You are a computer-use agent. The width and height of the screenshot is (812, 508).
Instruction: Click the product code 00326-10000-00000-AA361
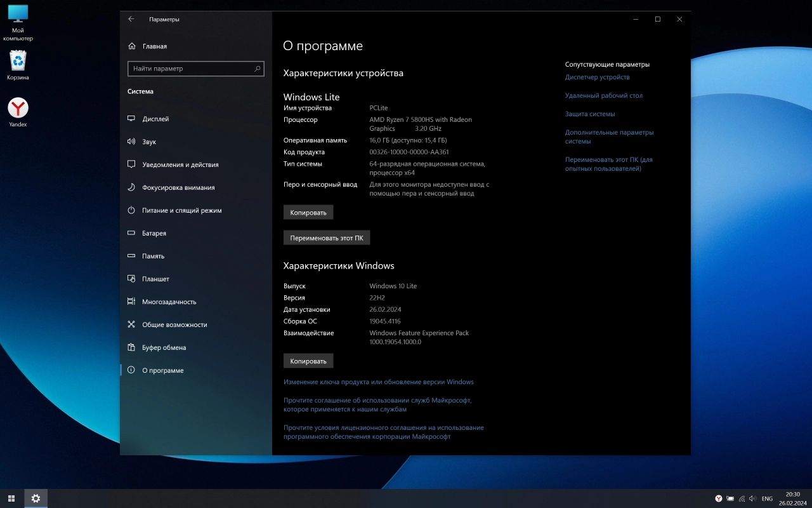coord(409,152)
